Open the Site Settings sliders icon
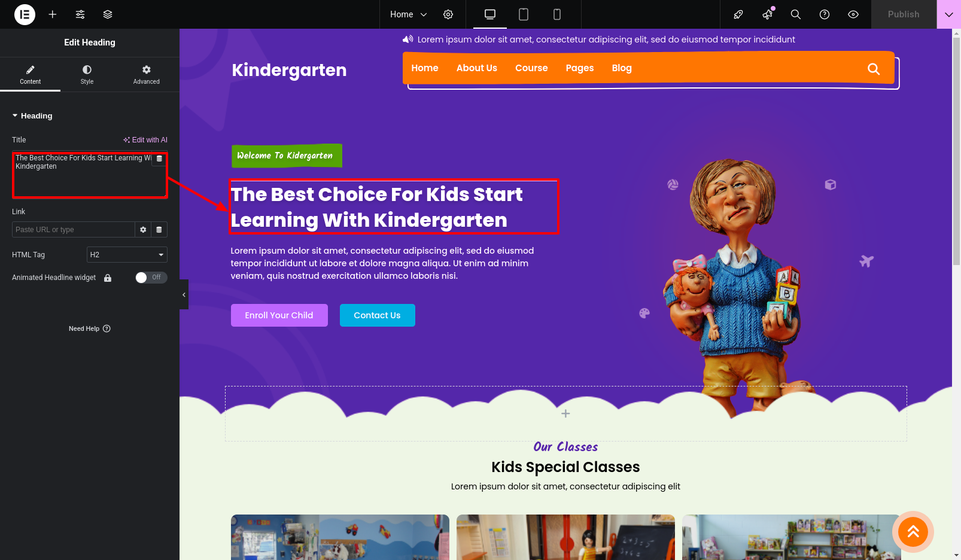 [x=80, y=14]
